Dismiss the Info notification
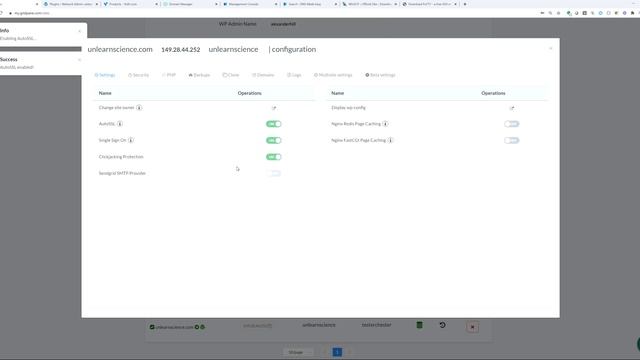The width and height of the screenshot is (640, 360). point(79,31)
